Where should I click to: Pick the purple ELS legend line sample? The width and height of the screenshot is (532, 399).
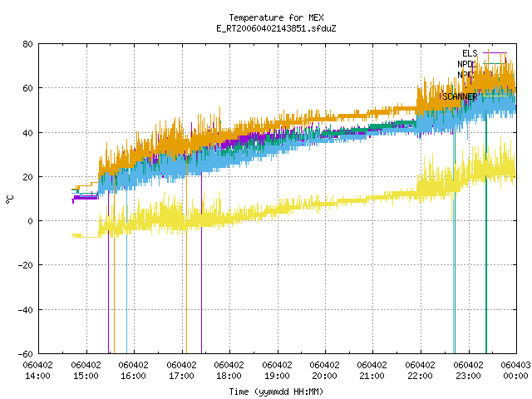495,53
